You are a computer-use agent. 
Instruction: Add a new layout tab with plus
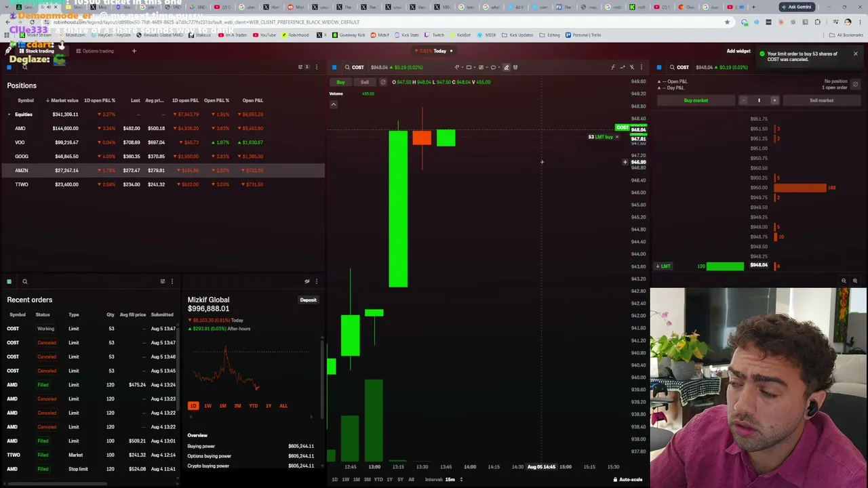click(x=134, y=51)
